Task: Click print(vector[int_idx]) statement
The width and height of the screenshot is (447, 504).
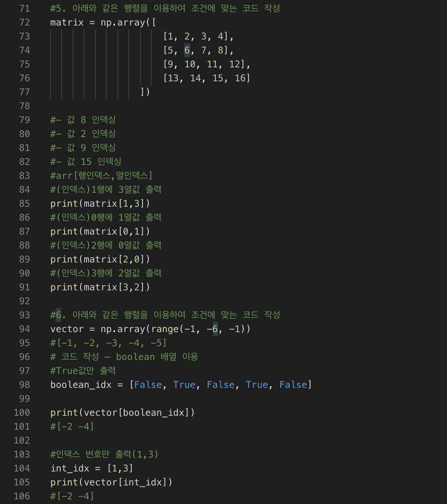Action: [111, 482]
